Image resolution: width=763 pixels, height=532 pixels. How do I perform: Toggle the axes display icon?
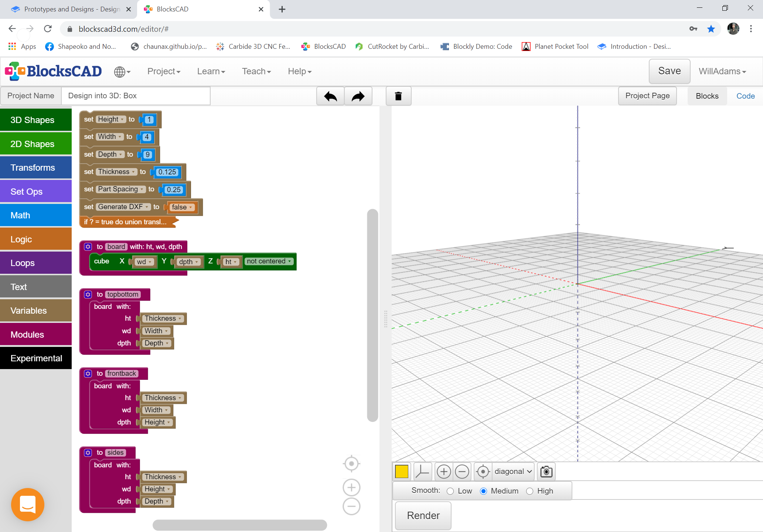[422, 471]
